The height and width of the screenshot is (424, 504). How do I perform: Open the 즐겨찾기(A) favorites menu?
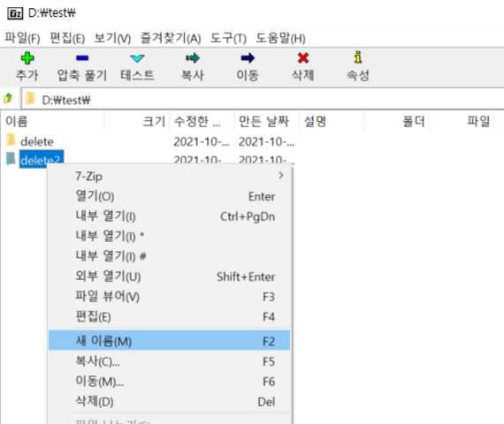pos(171,38)
